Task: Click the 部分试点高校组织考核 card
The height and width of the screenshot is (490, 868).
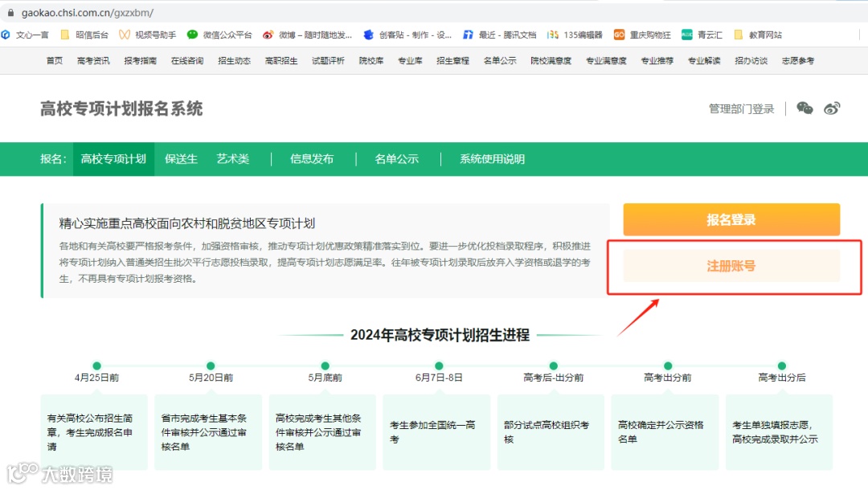Action: coord(551,432)
